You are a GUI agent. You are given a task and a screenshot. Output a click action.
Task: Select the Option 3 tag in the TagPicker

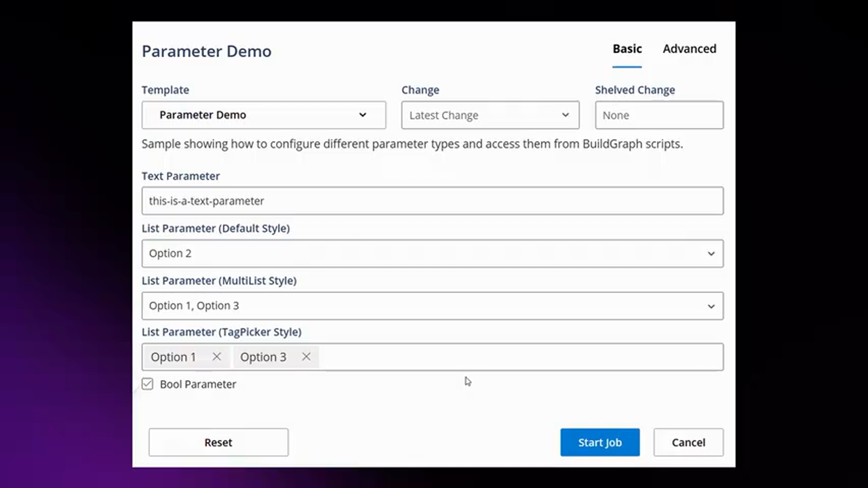[x=263, y=357]
